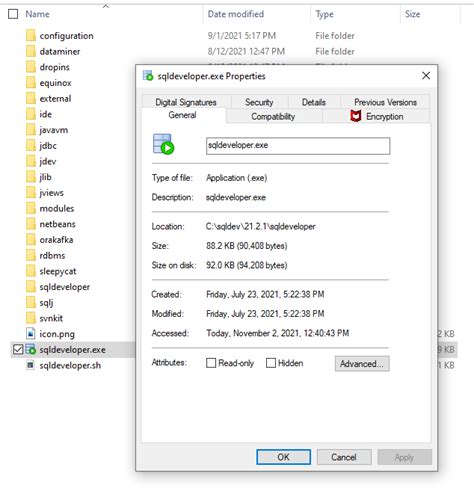Click the size on disk value 92.0 KB
The height and width of the screenshot is (494, 474).
(247, 265)
